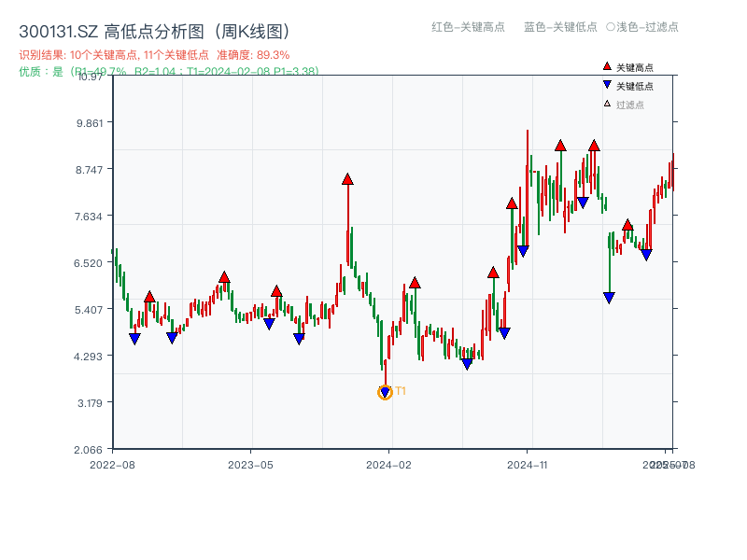This screenshot has width=747, height=560.
Task: Click the red 关键高点 triangle in the legend
Action: click(x=607, y=66)
